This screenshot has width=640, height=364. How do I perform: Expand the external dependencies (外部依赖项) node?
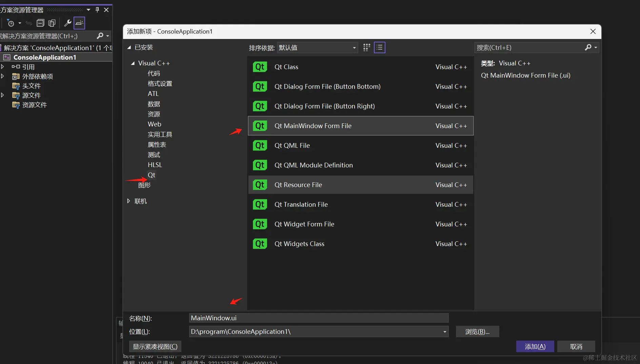[x=2, y=76]
